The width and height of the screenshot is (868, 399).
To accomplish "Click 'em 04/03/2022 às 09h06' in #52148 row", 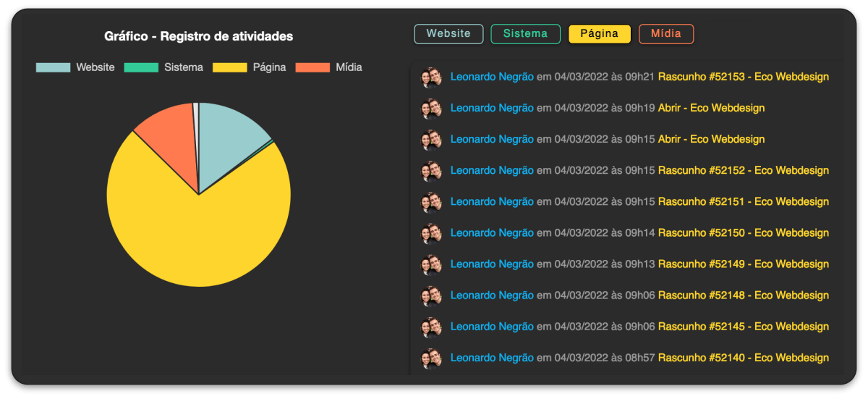I will [596, 295].
